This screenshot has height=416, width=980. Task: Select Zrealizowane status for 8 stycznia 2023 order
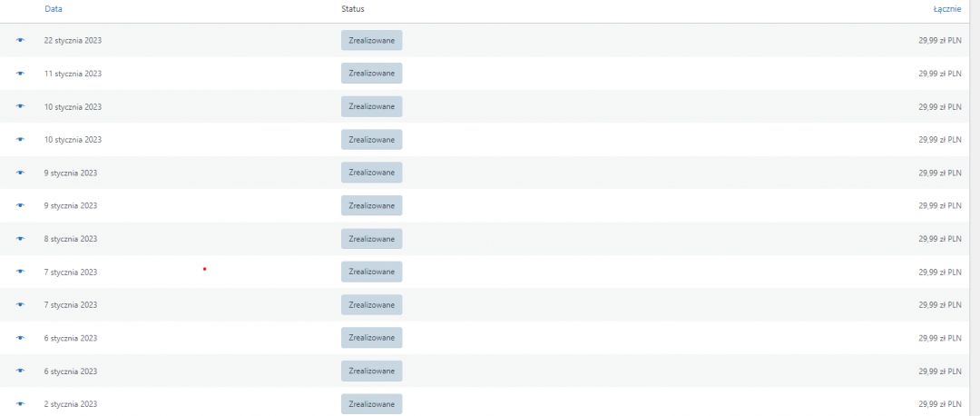371,239
